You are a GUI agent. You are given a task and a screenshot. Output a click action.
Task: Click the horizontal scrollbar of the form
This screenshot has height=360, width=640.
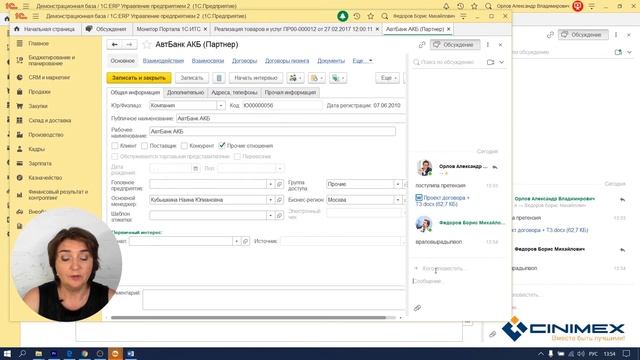pyautogui.click(x=248, y=317)
